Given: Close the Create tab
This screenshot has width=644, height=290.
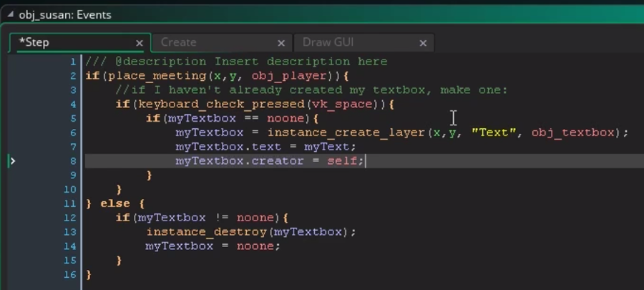Looking at the screenshot, I should [281, 43].
